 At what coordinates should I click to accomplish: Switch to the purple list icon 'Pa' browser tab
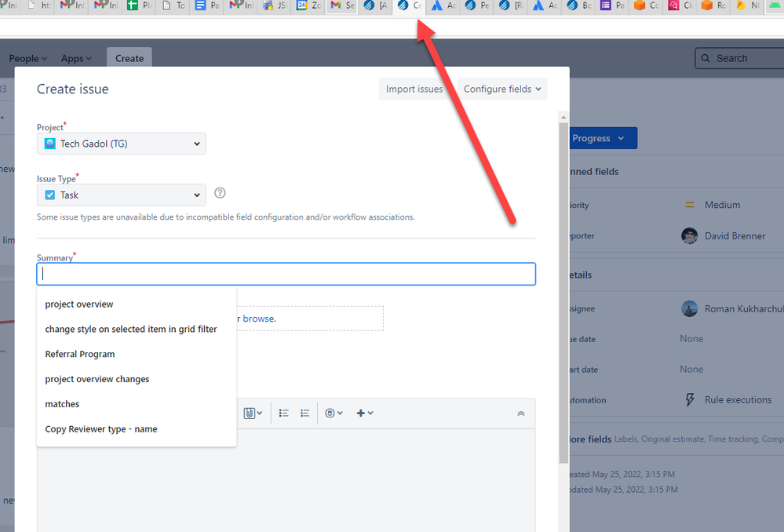(612, 5)
